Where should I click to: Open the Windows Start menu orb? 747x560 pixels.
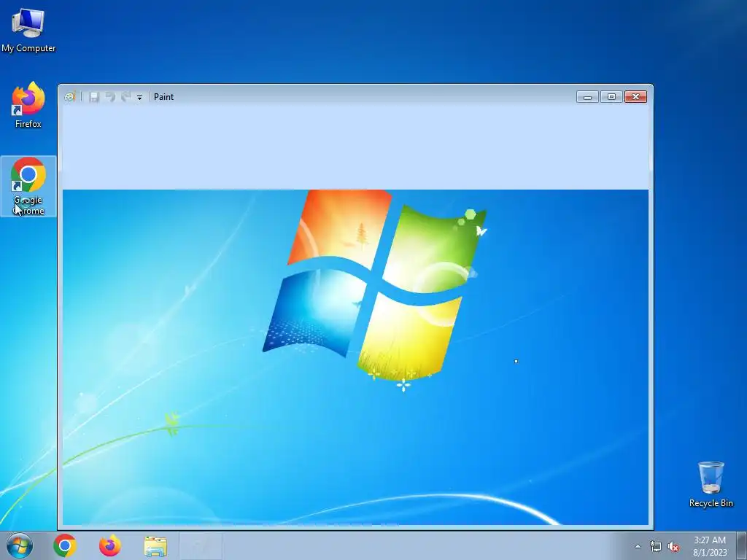tap(20, 545)
